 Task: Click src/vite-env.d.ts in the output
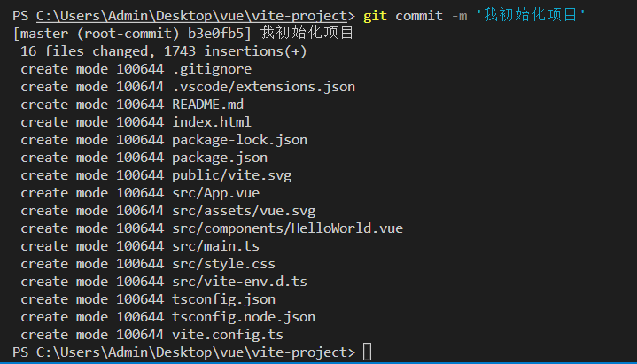tap(240, 282)
